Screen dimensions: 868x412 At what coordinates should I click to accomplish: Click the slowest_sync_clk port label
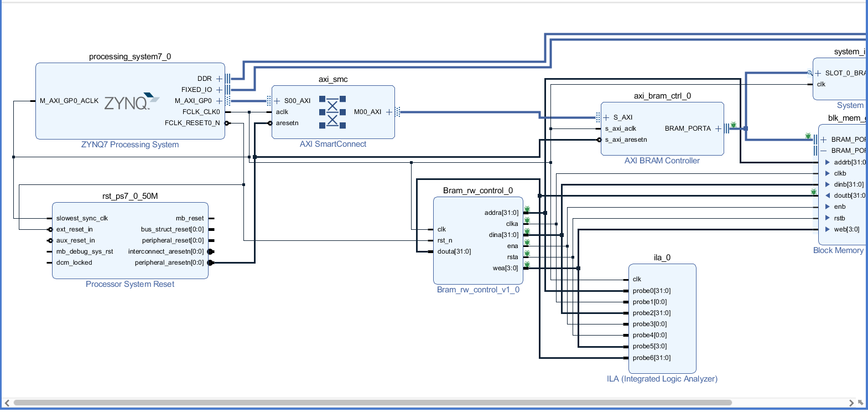pos(82,218)
